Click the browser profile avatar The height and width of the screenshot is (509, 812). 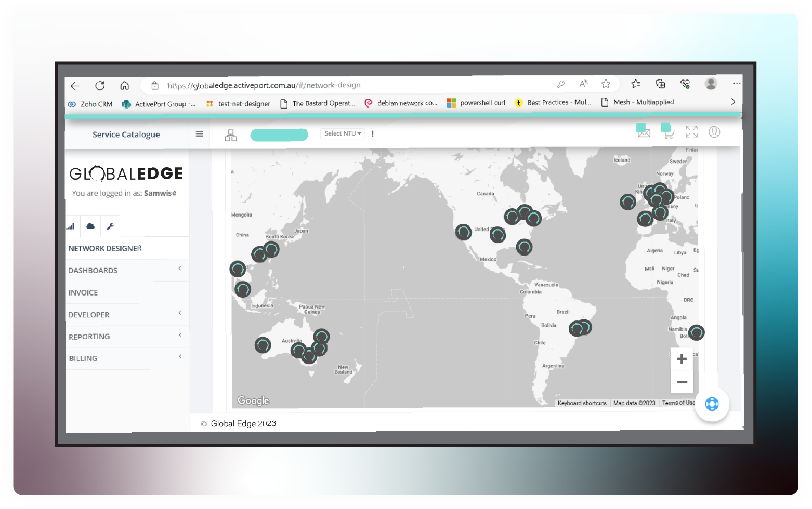pos(711,83)
